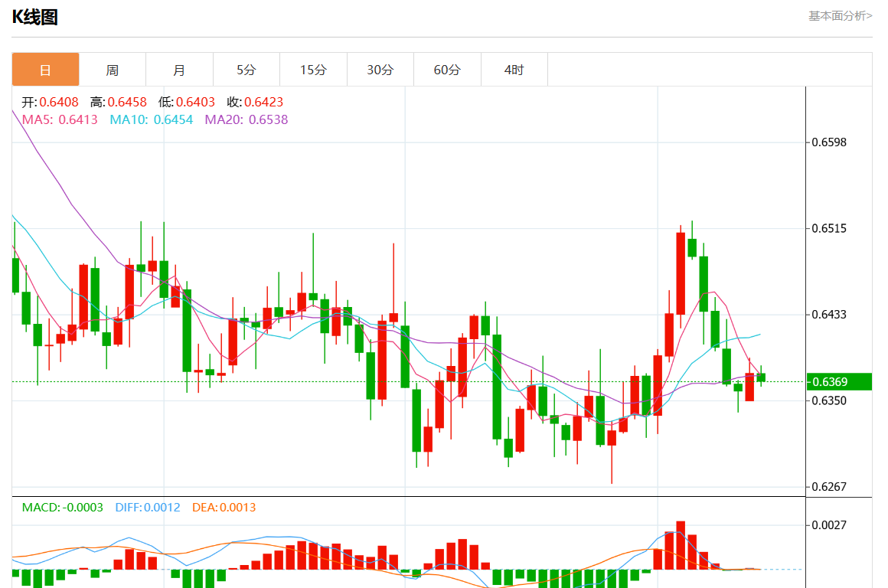Image resolution: width=888 pixels, height=588 pixels.
Task: Click the MA10: 0.6454 legend
Action: (152, 119)
